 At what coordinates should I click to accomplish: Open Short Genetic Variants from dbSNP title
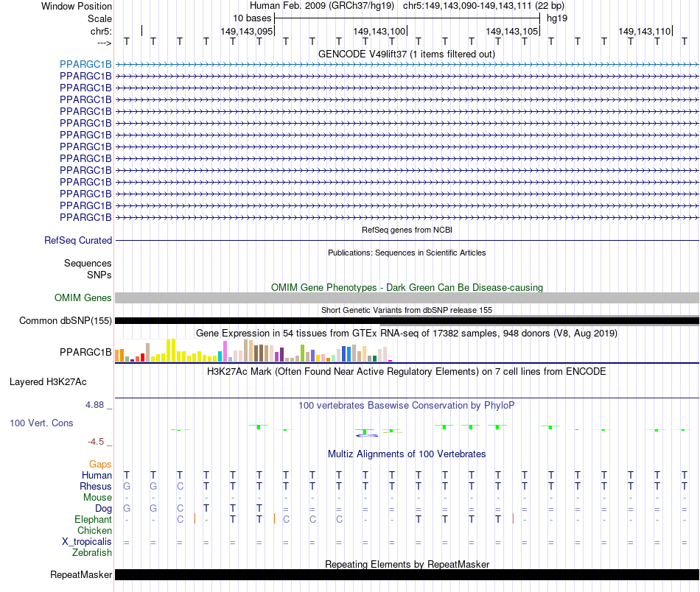tap(407, 310)
